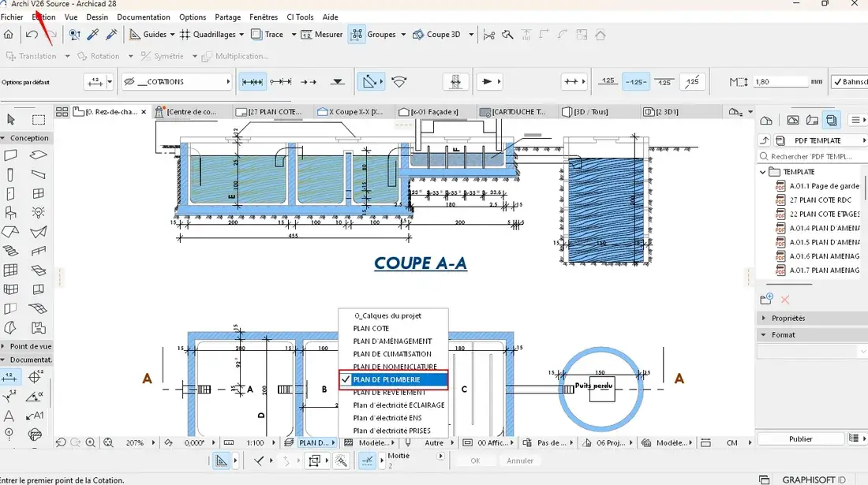Viewport: 868px width, 485px height.
Task: Focus the Rechercher PDF TEMPL search field
Action: pyautogui.click(x=811, y=156)
